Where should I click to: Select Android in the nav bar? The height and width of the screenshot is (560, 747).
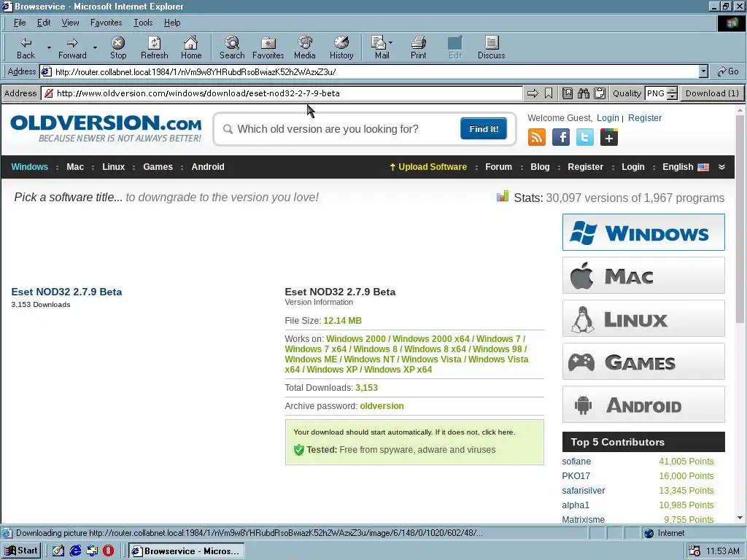[x=208, y=167]
